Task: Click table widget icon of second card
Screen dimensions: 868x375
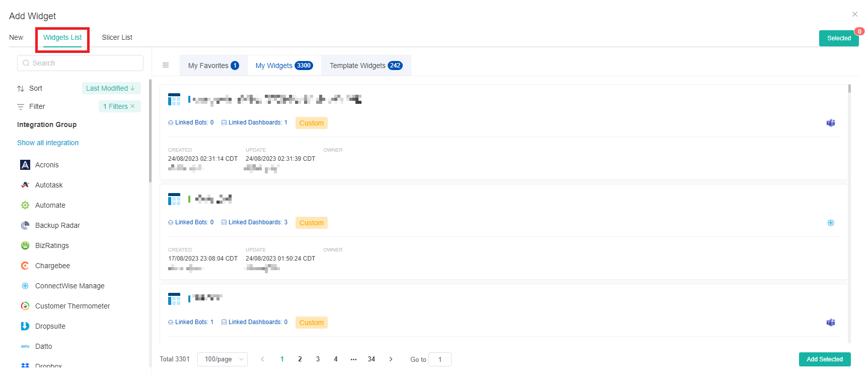Action: [174, 199]
